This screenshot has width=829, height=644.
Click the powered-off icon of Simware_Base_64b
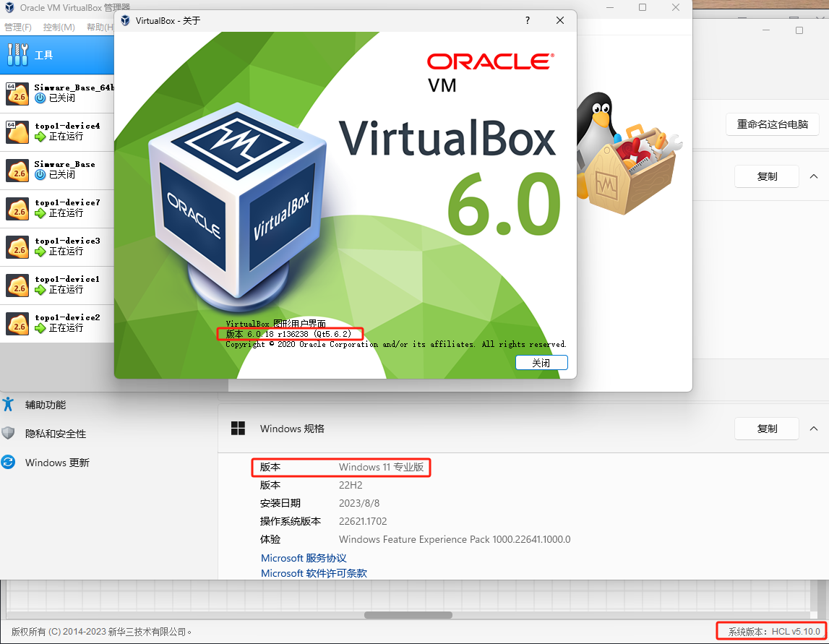(40, 98)
